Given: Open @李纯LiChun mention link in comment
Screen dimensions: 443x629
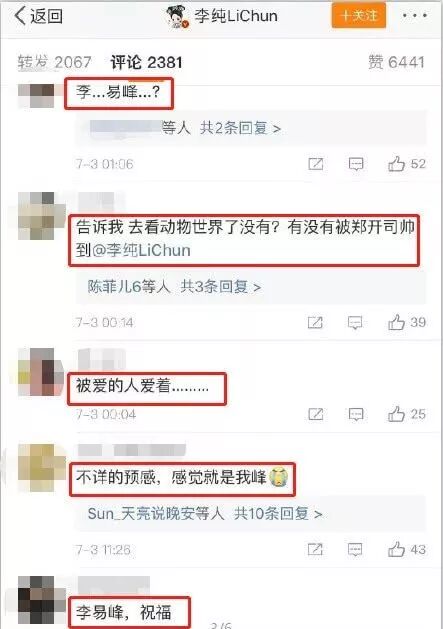Looking at the screenshot, I should [x=141, y=250].
